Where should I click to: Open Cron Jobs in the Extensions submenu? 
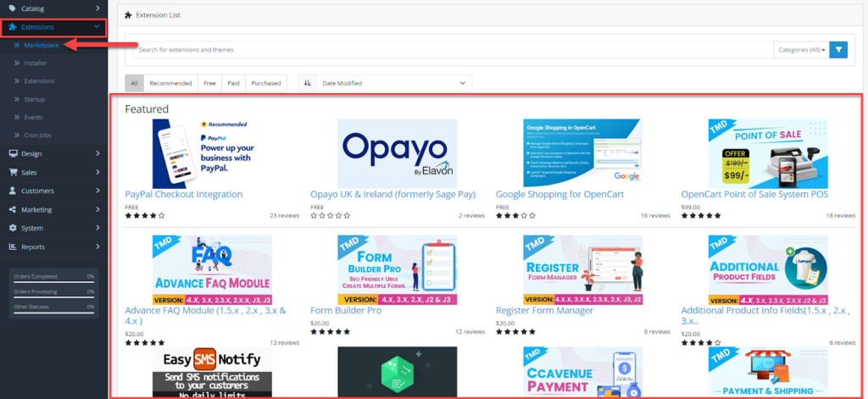pyautogui.click(x=36, y=136)
